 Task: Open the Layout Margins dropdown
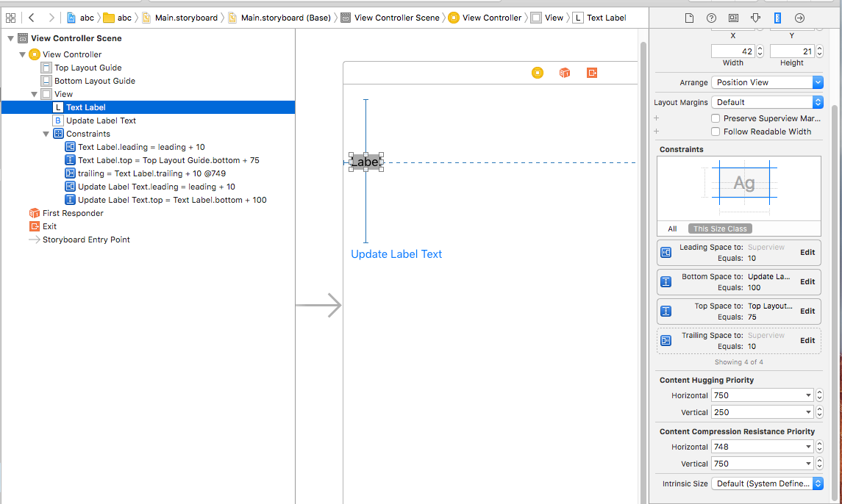tap(767, 102)
